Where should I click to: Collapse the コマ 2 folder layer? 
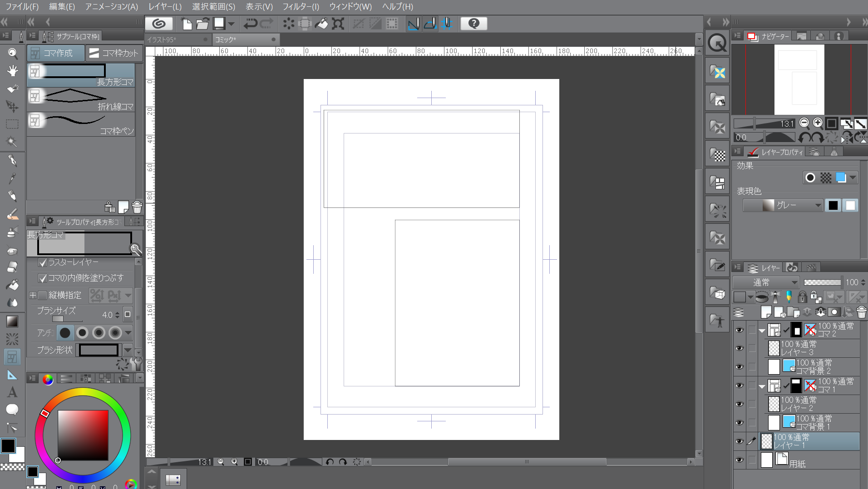(x=762, y=330)
